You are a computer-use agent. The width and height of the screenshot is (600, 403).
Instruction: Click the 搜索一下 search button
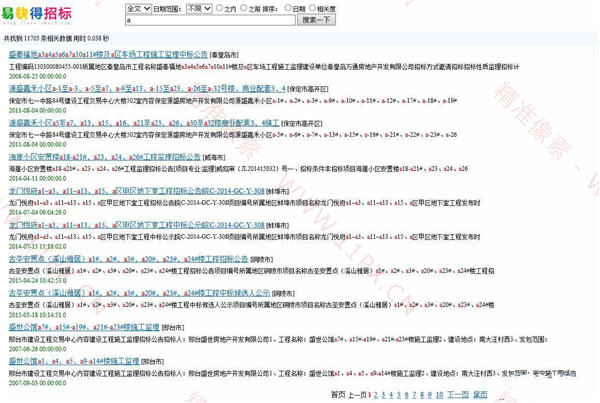316,20
